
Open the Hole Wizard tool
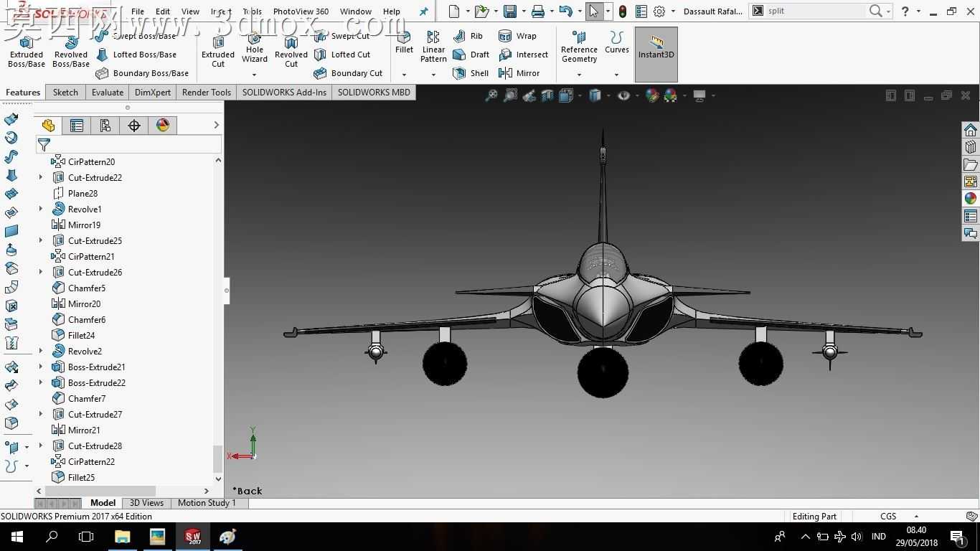coord(255,49)
